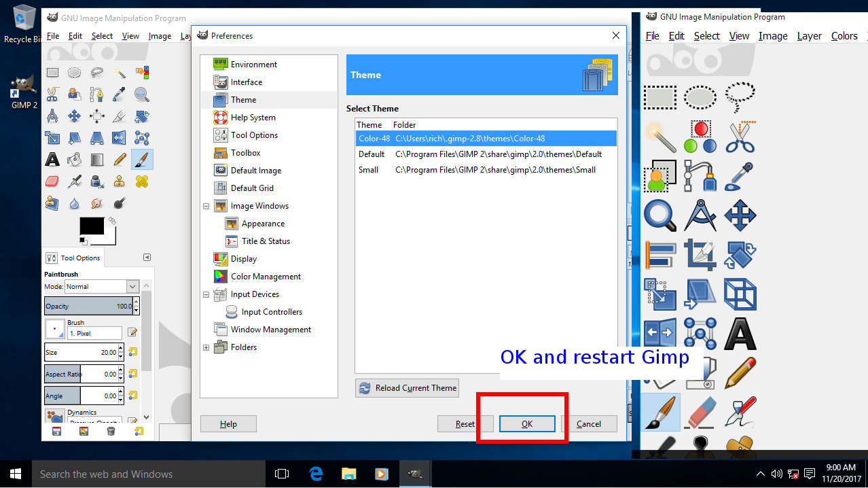This screenshot has height=488, width=868.
Task: Click the Aspect Ratio slider bar
Action: pos(81,374)
